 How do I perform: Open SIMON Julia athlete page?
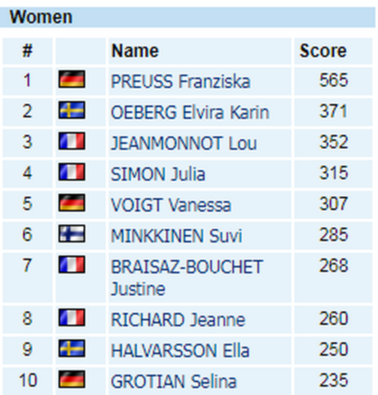(158, 174)
